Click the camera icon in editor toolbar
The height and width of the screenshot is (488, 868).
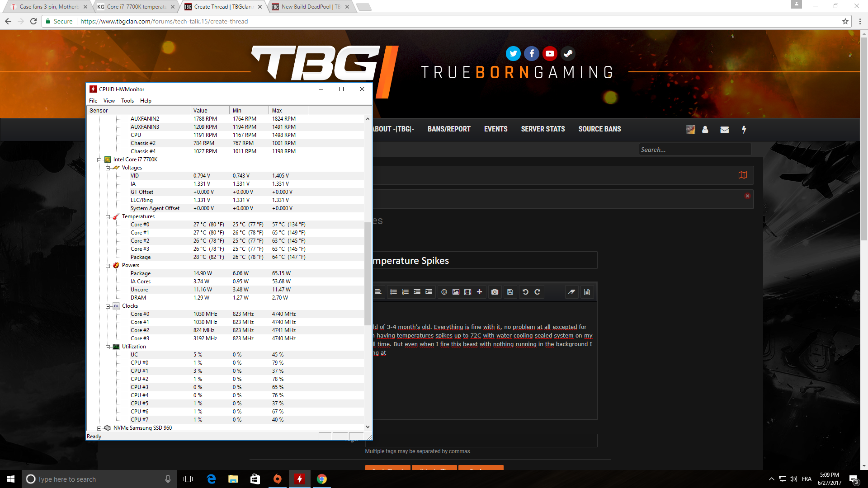[x=495, y=292]
